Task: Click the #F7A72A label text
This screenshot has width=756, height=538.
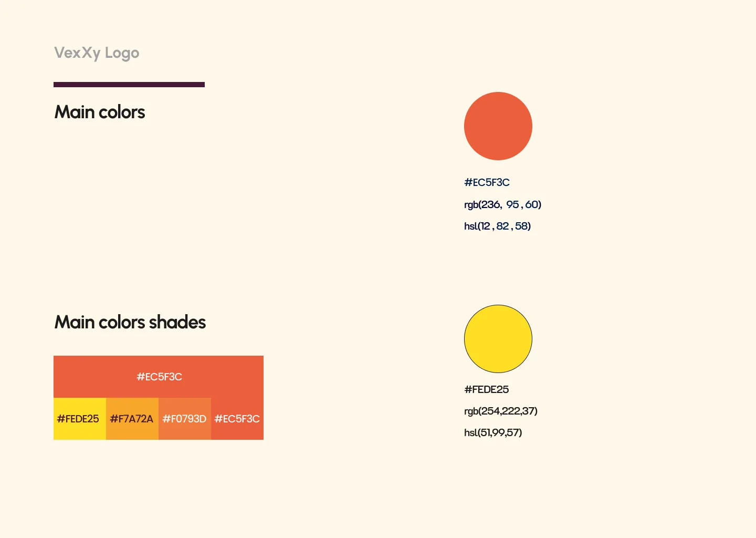Action: [131, 419]
